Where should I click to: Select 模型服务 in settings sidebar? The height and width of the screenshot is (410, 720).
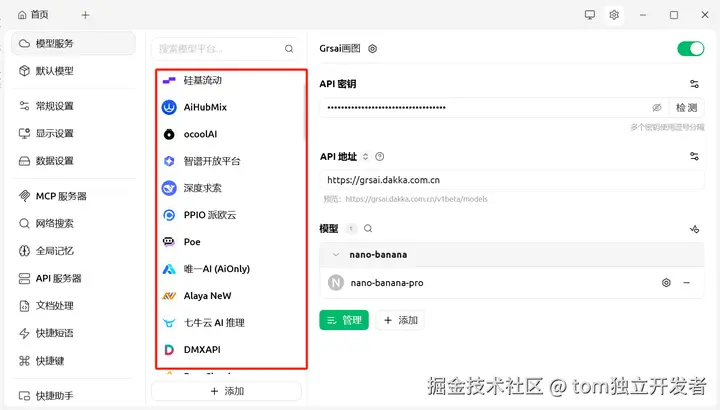(73, 44)
